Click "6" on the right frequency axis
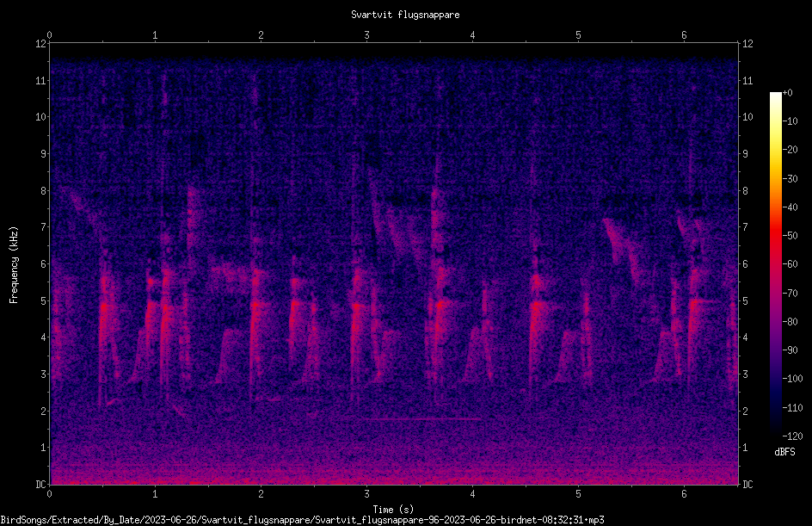The height and width of the screenshot is (526, 812). (x=745, y=263)
